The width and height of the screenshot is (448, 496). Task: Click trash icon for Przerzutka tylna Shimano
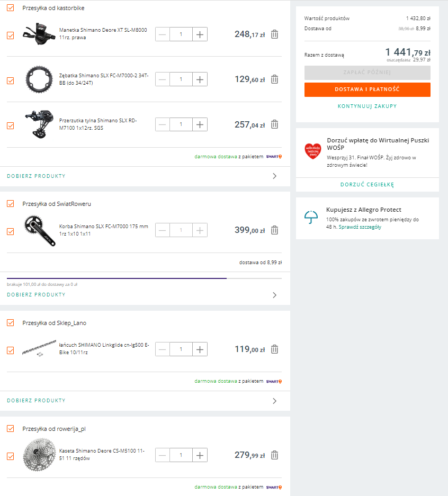point(274,124)
